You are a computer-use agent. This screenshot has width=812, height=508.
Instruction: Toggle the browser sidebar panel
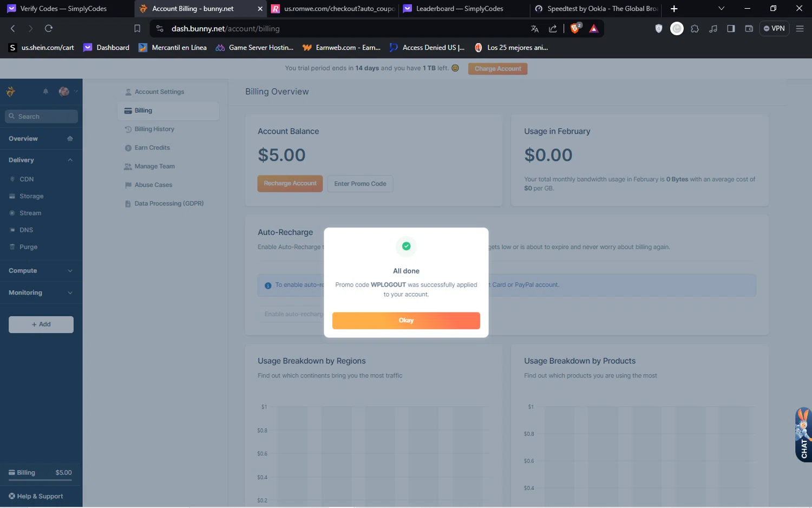(x=731, y=29)
